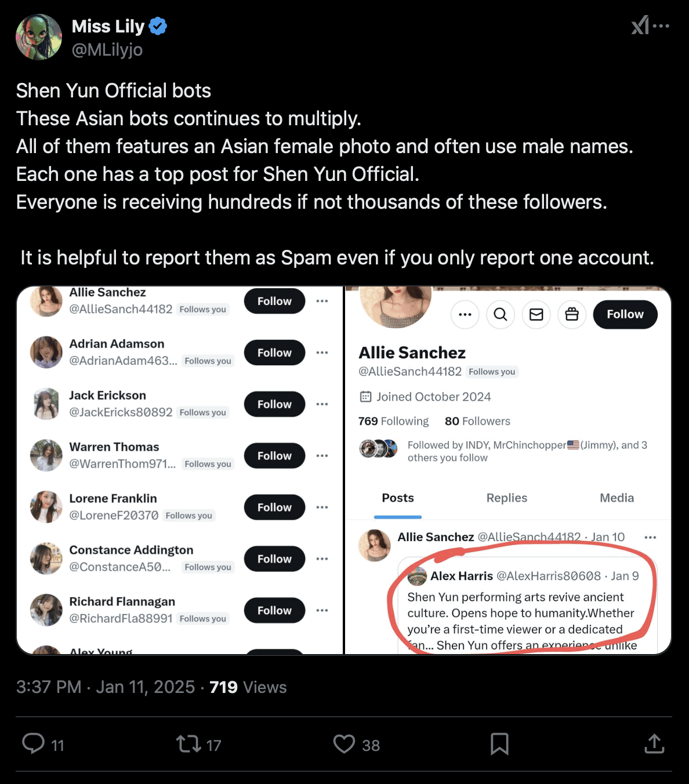
Task: Repost this tweet via retweet icon
Action: tap(188, 744)
